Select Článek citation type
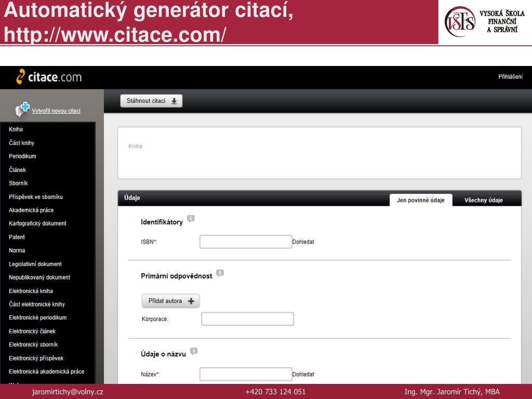Viewport: 532px width, 399px height. (x=17, y=170)
